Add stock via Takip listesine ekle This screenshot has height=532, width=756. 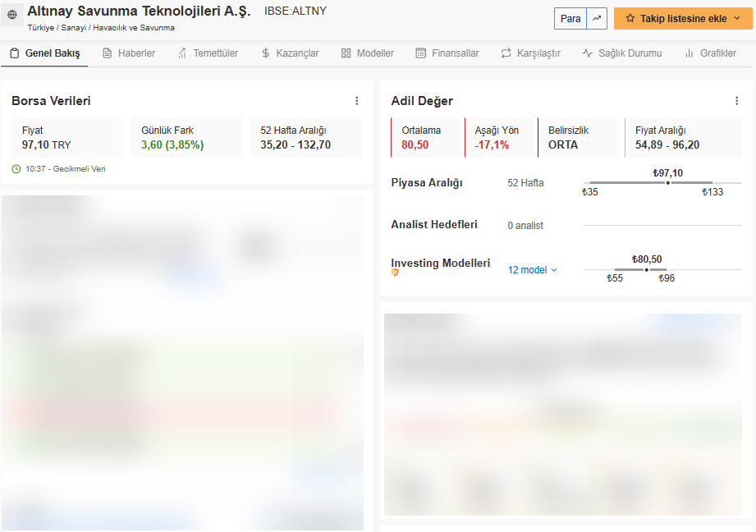click(683, 18)
